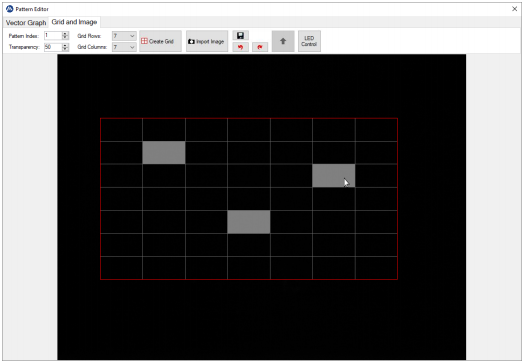Focus the Transparency number field

pyautogui.click(x=53, y=47)
